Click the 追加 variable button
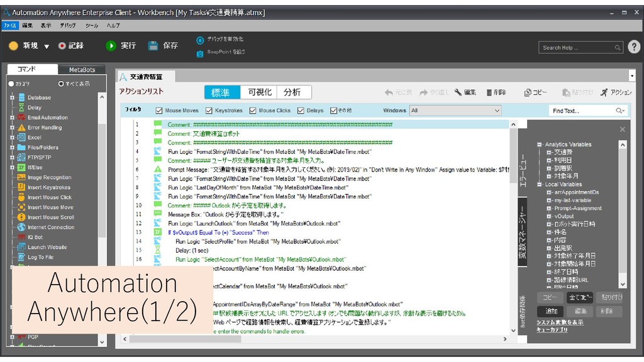The width and height of the screenshot is (644, 362). 551,311
